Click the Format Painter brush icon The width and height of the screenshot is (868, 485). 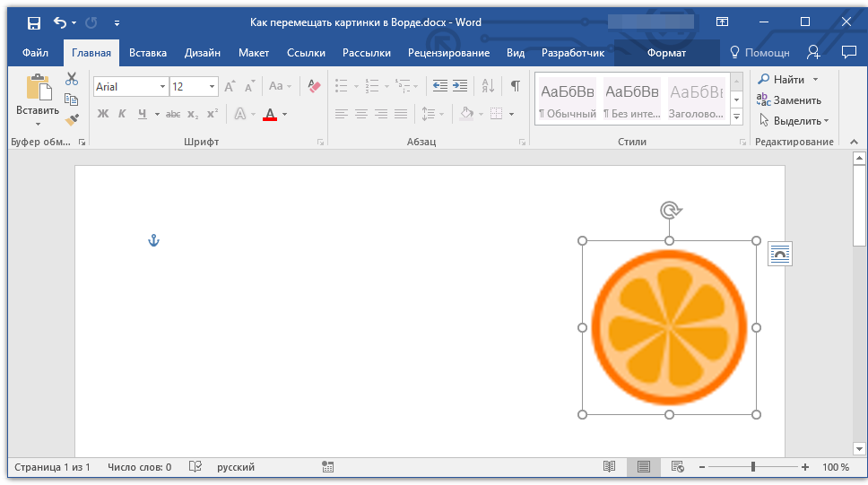[x=72, y=119]
